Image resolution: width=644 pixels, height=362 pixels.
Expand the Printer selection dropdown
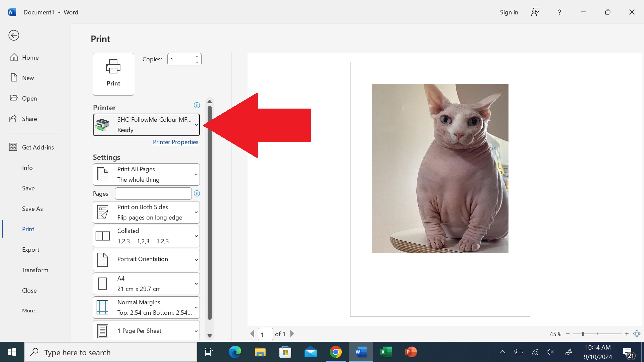tap(196, 125)
